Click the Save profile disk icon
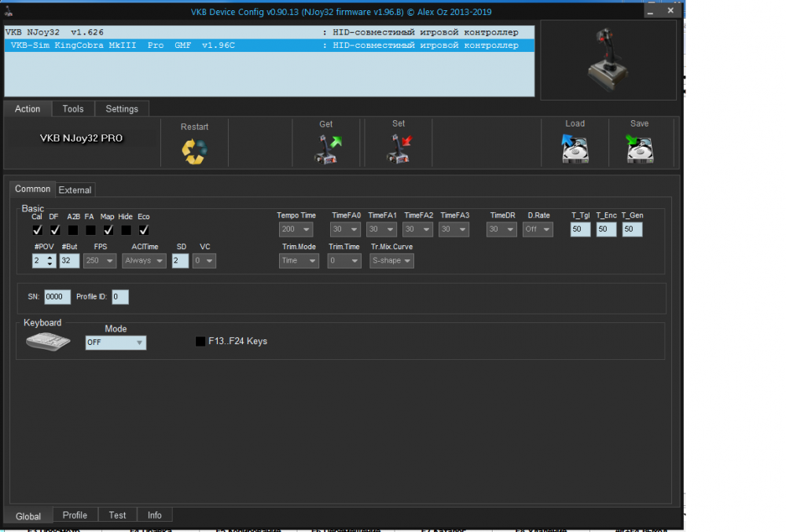This screenshot has width=786, height=532. (639, 148)
